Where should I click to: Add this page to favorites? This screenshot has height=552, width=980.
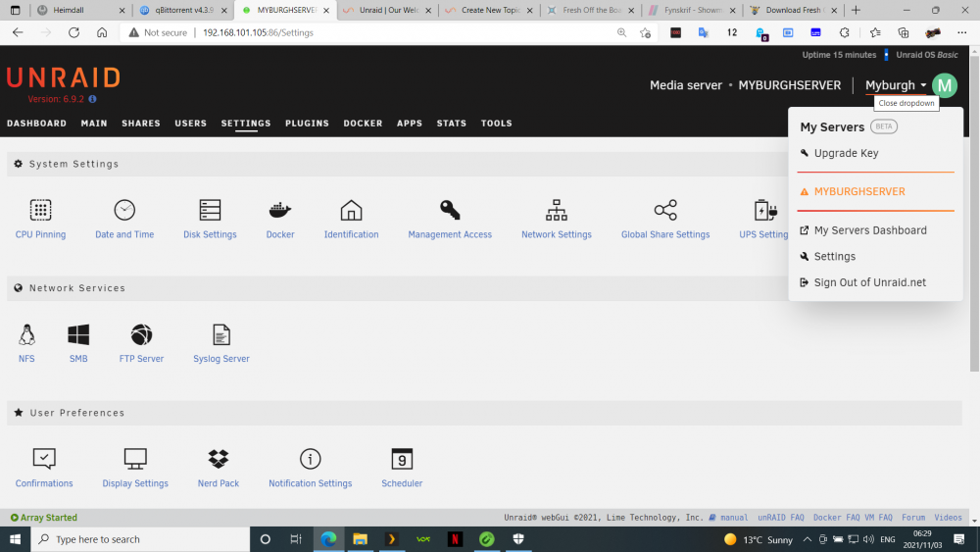click(x=646, y=32)
